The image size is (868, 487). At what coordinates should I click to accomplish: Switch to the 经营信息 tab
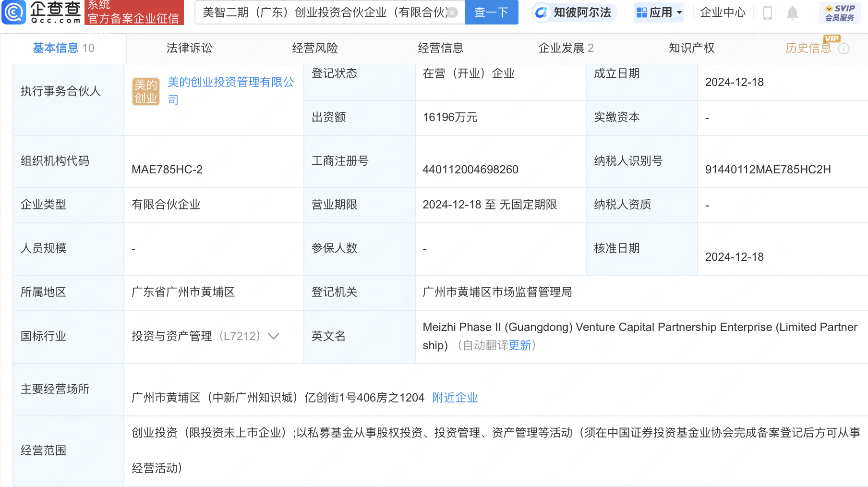tap(441, 48)
